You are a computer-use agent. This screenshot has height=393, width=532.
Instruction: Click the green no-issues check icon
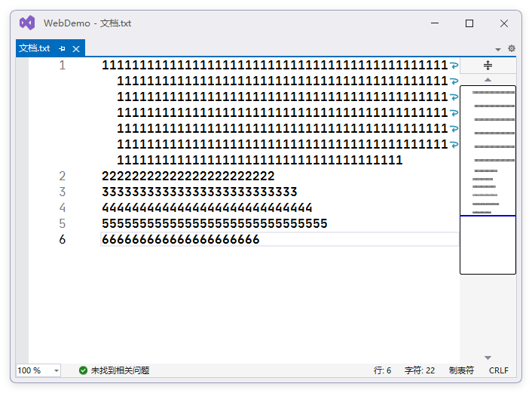pos(83,370)
